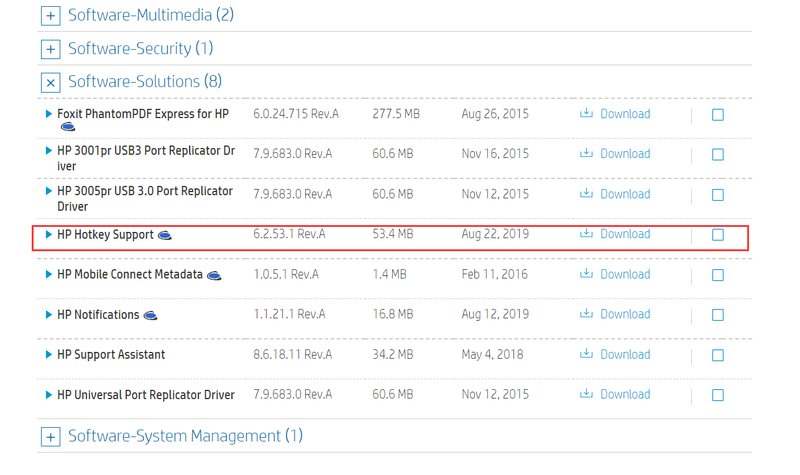The image size is (800, 475).
Task: Click version 1.0.5.1 Rev.A
Action: [286, 274]
